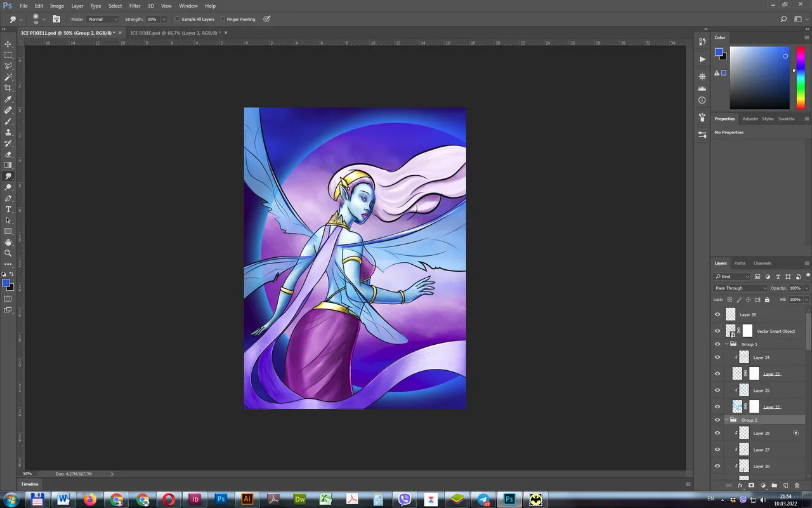Screen dimensions: 812x508
Task: Toggle Group 2 visibility eye
Action: pos(717,420)
